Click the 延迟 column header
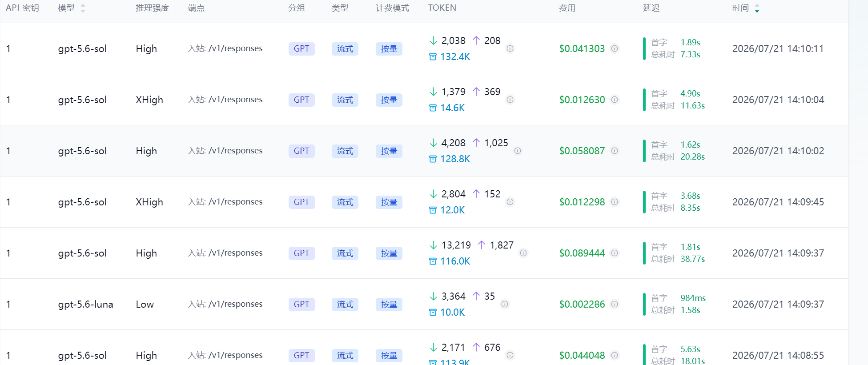The width and height of the screenshot is (868, 365). [651, 8]
